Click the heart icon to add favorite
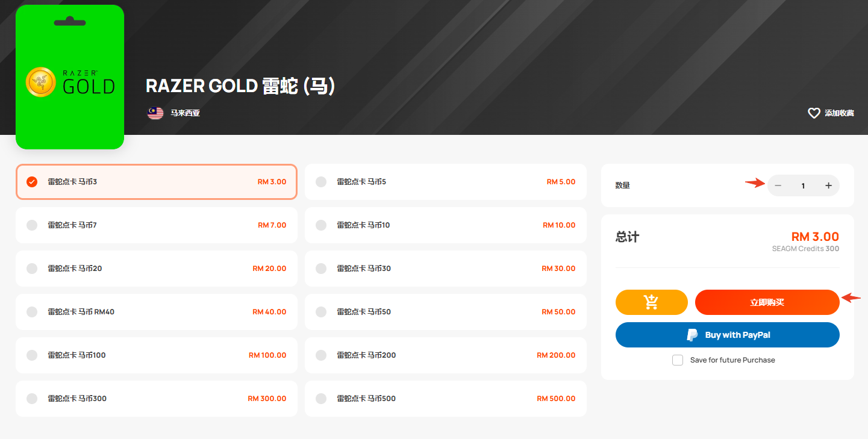The image size is (868, 439). 814,113
